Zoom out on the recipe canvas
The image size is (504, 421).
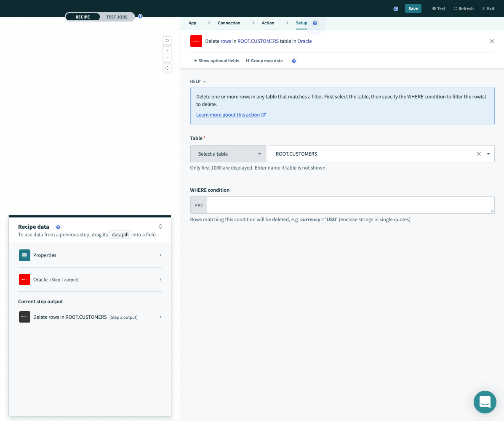167,58
